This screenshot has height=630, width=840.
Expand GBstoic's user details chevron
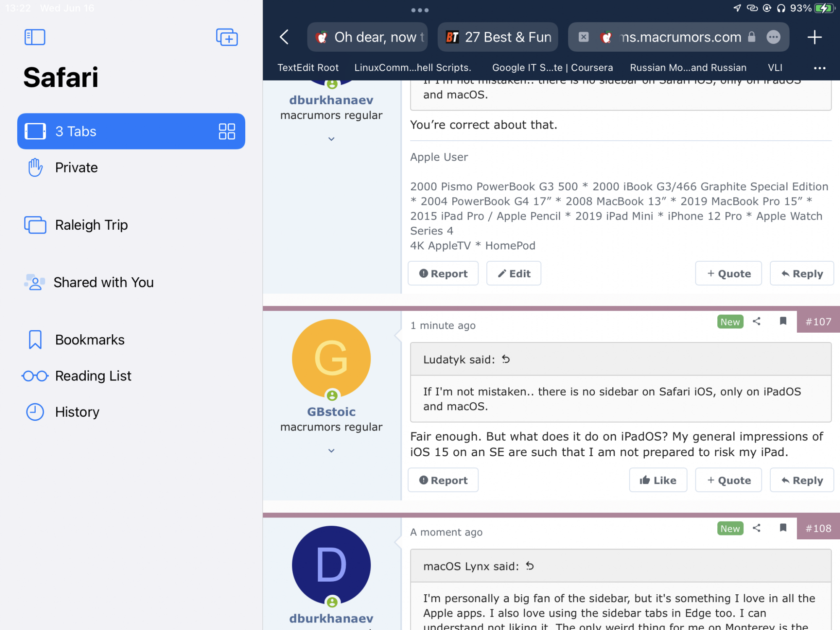(331, 451)
